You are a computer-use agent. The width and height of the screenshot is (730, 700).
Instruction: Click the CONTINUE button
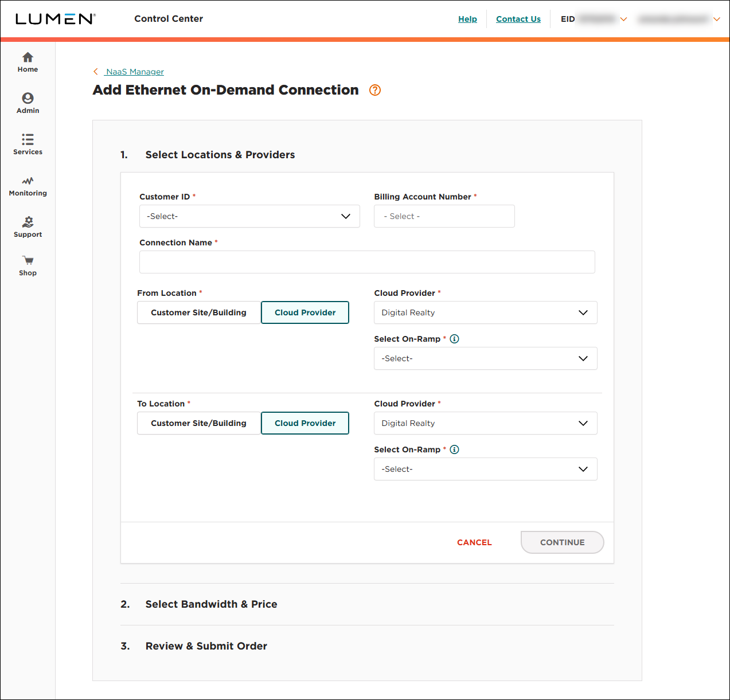pos(562,542)
